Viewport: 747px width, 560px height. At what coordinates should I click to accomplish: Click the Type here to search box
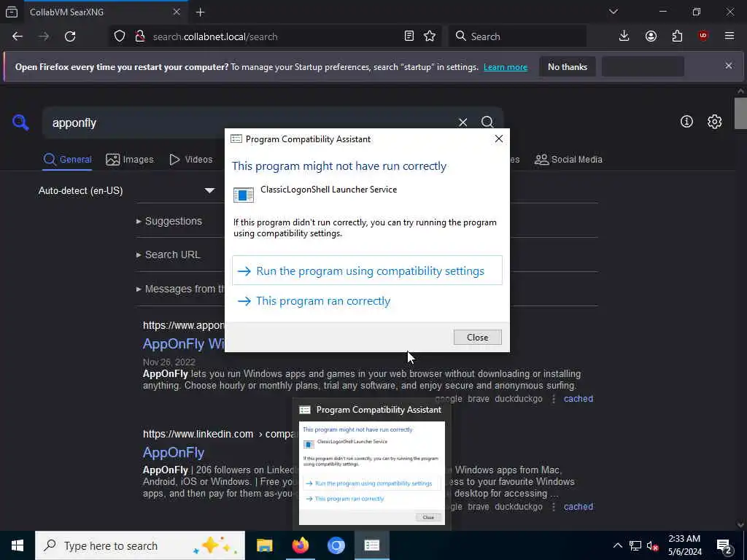(140, 545)
